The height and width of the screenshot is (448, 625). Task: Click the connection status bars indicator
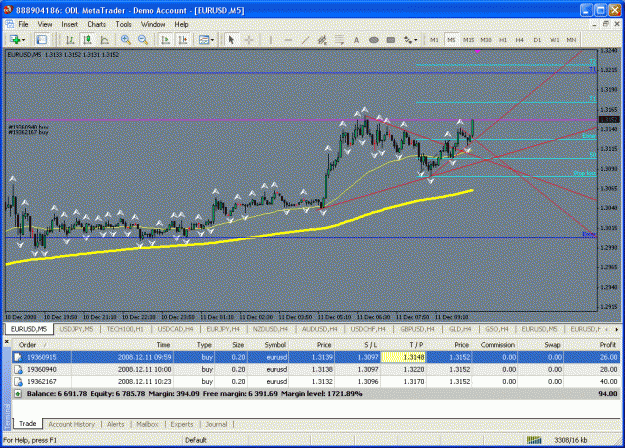coord(534,440)
